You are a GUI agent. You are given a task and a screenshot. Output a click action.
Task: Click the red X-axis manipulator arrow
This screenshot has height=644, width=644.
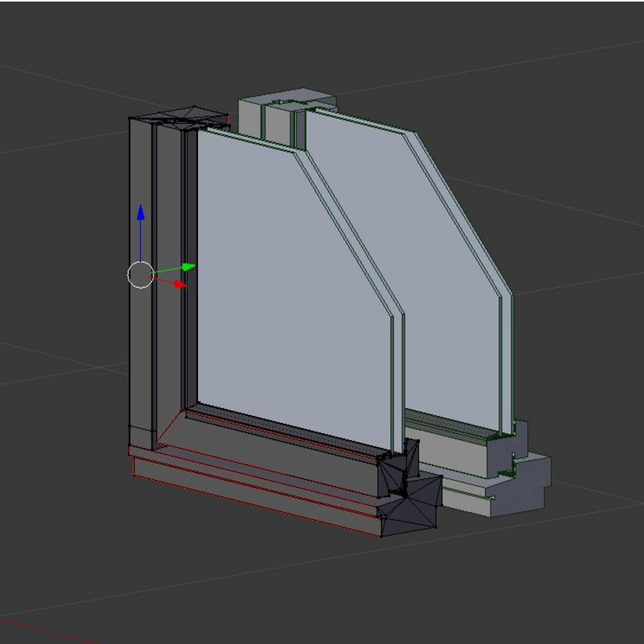coord(180,284)
